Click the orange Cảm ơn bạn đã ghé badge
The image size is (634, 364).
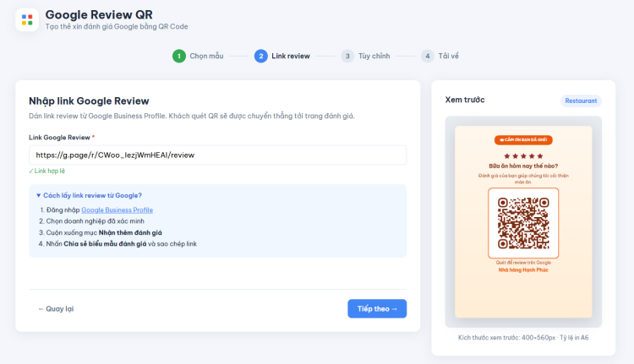tap(523, 140)
